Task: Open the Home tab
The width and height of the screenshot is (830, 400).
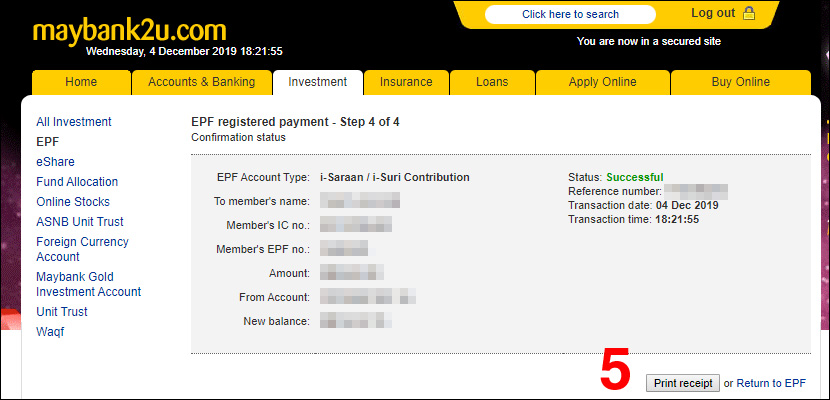Action: [x=81, y=82]
